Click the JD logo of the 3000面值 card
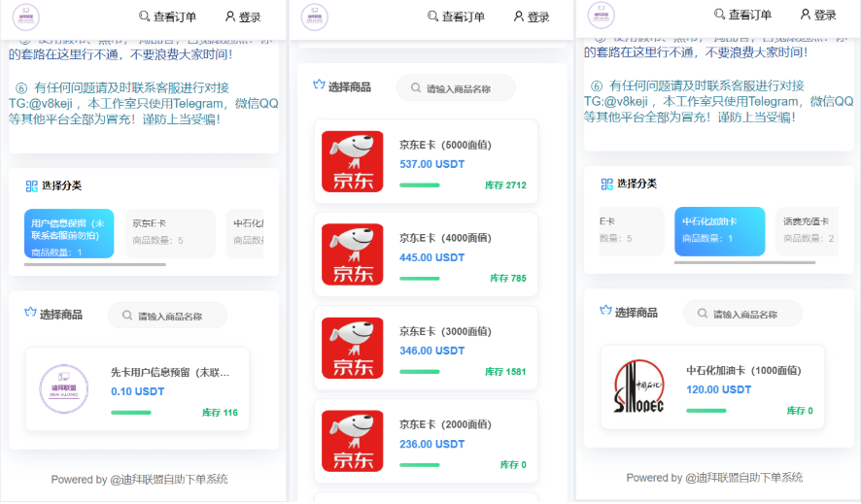Screen dimensions: 861x504 click(352, 348)
